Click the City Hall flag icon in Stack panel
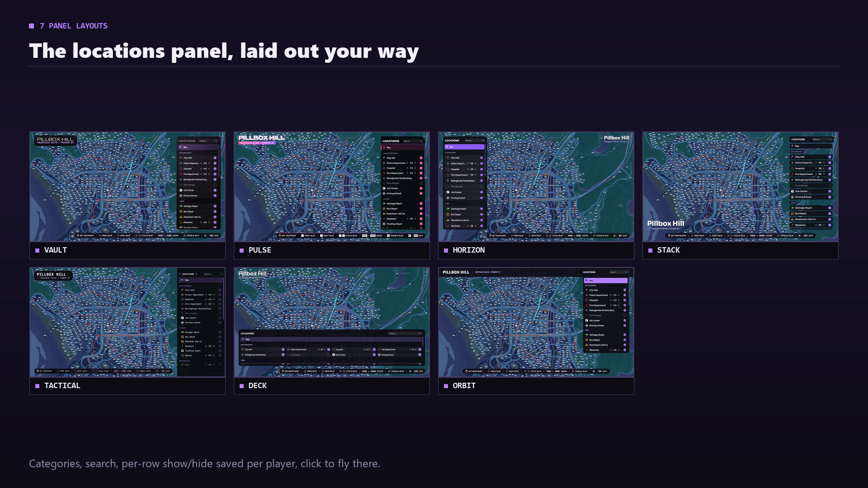 [x=793, y=157]
